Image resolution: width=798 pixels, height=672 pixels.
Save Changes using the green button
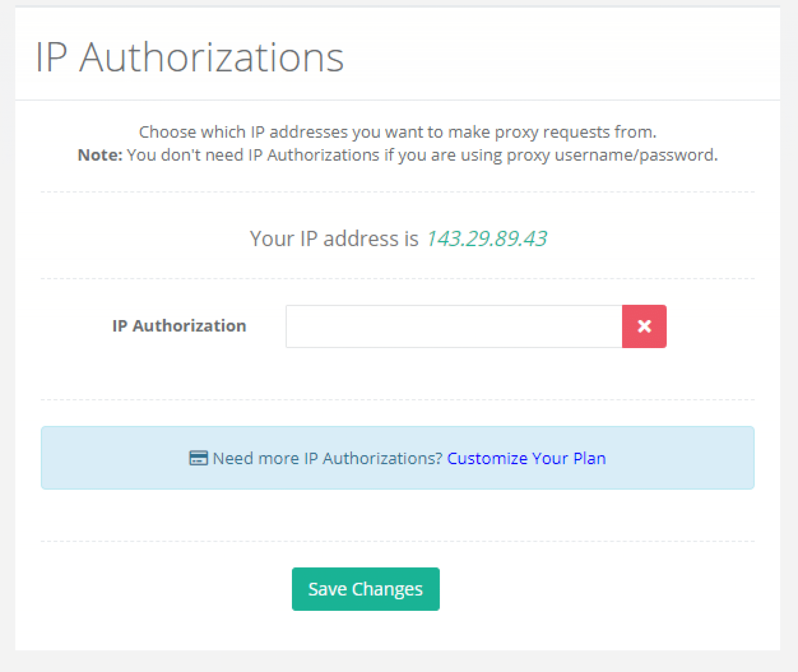(365, 589)
